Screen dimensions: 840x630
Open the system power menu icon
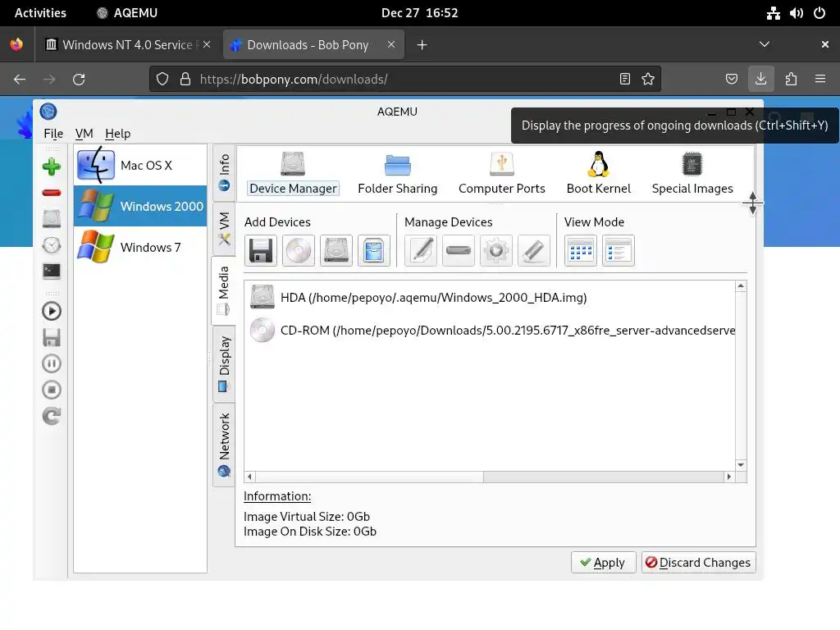click(819, 13)
